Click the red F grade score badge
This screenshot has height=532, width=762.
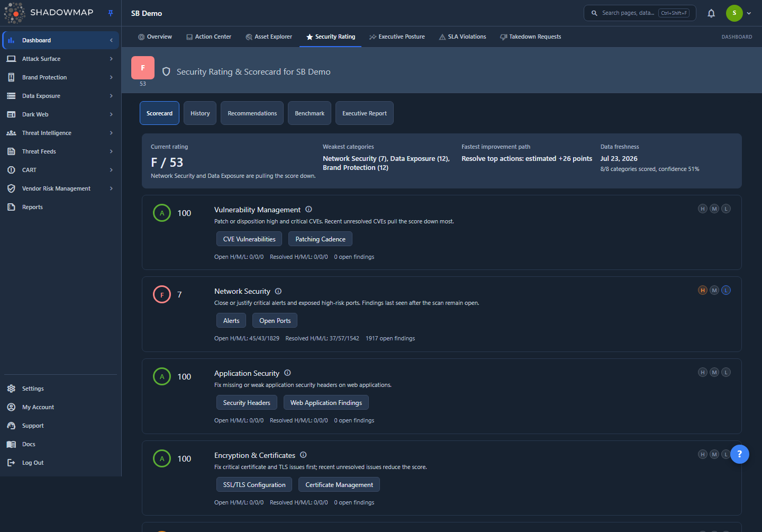143,68
